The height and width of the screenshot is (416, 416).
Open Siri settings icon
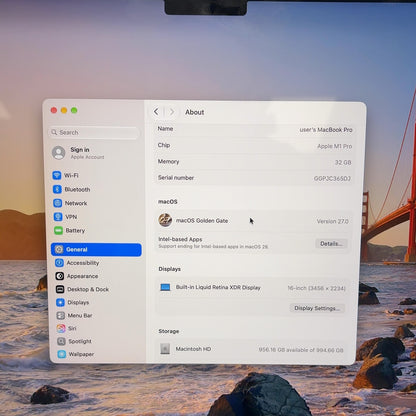coord(61,328)
